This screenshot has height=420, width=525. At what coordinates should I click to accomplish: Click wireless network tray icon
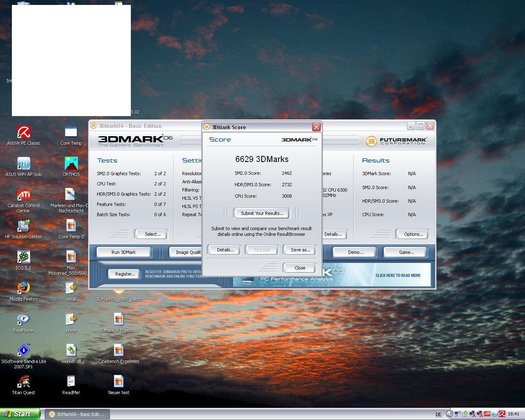click(x=457, y=414)
